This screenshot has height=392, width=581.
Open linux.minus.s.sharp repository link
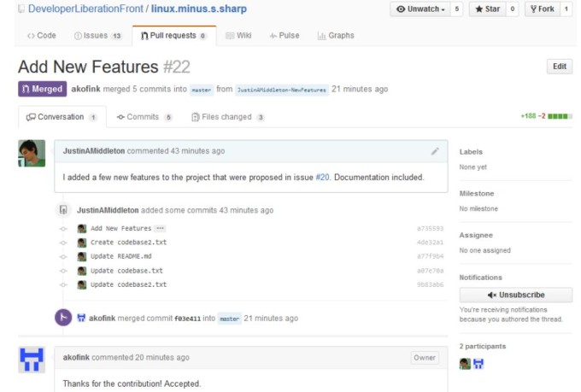click(x=199, y=9)
